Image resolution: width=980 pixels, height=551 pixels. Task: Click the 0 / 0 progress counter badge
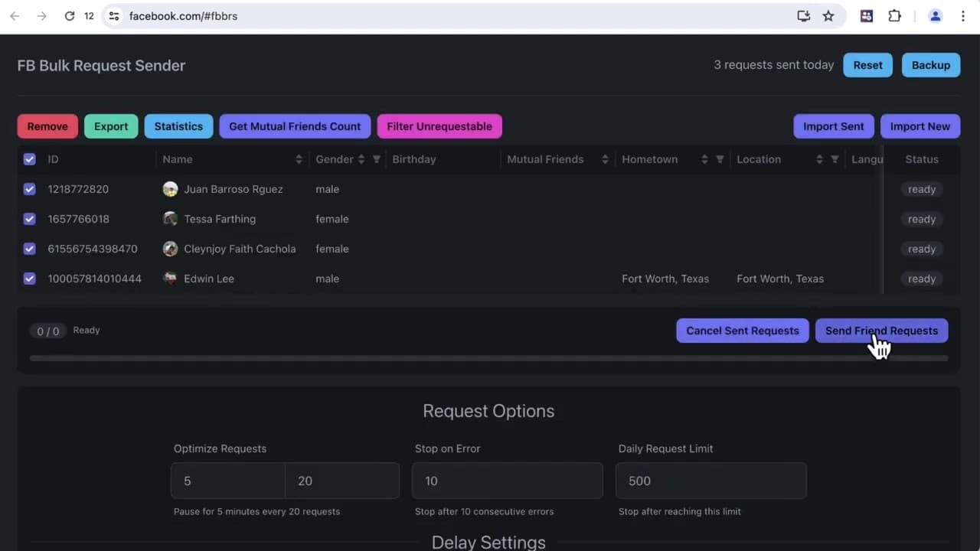point(47,331)
